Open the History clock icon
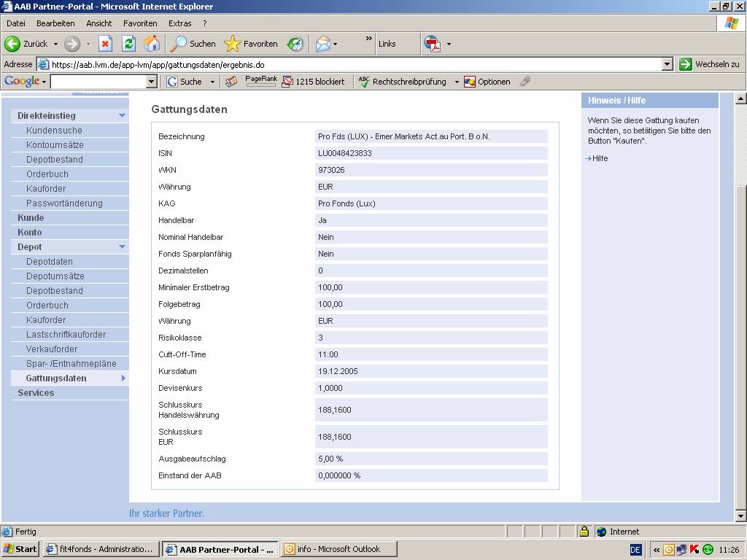Viewport: 747px width, 560px height. (x=295, y=44)
